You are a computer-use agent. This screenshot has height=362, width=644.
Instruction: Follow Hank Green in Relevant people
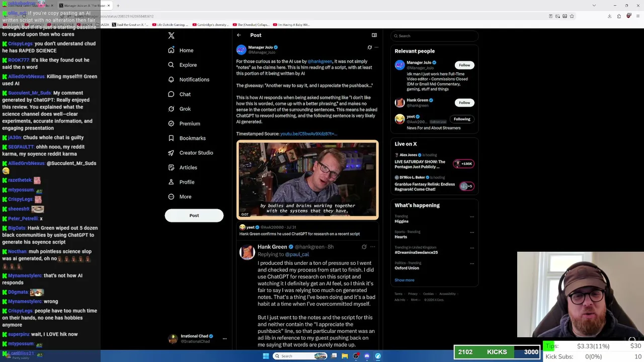[x=464, y=103]
